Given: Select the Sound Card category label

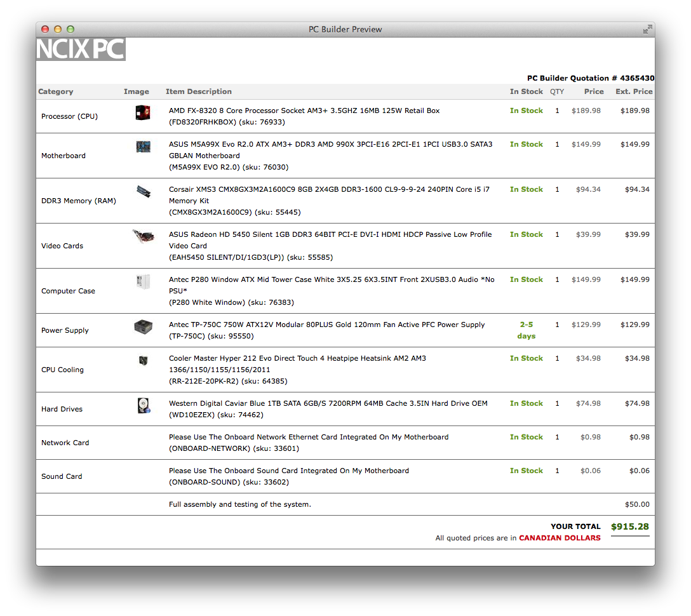Looking at the screenshot, I should pos(62,476).
